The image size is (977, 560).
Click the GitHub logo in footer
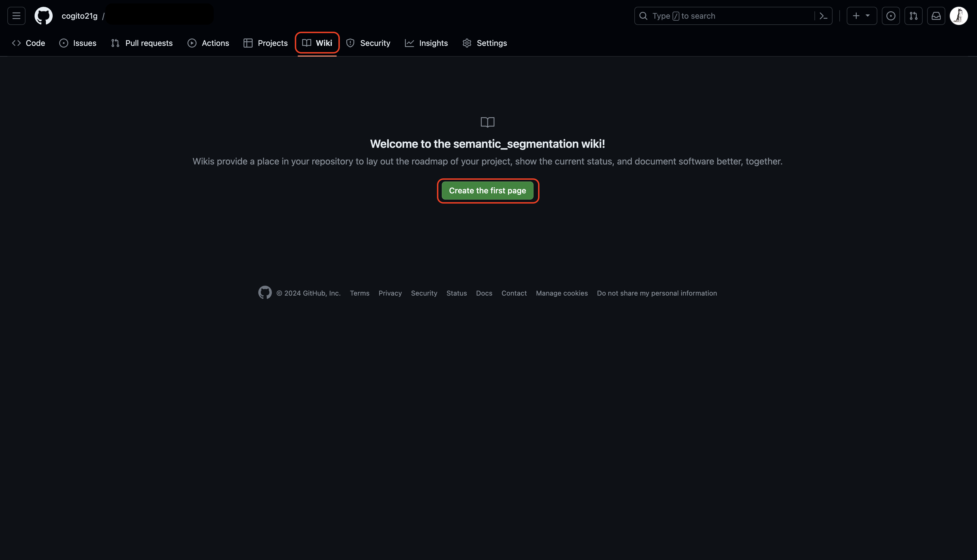click(x=264, y=293)
